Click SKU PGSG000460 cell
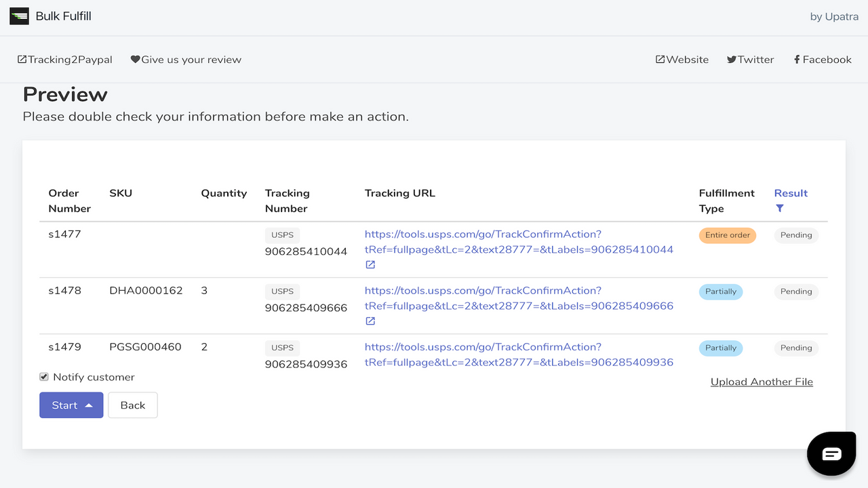868x488 pixels. pos(145,347)
